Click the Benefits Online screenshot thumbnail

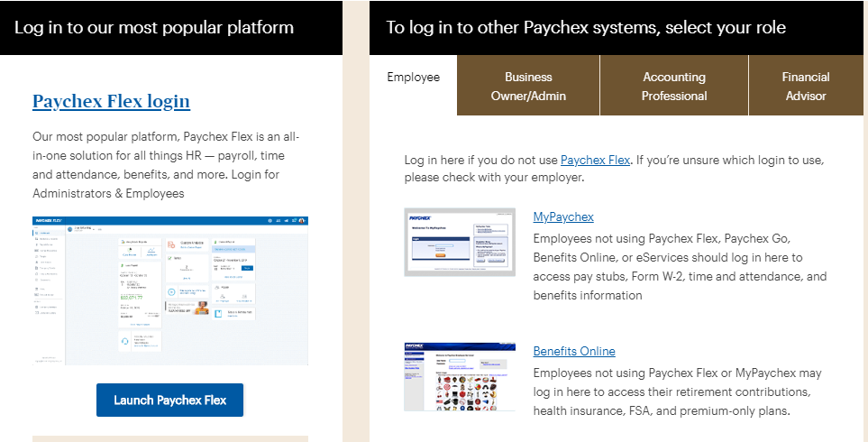click(460, 377)
